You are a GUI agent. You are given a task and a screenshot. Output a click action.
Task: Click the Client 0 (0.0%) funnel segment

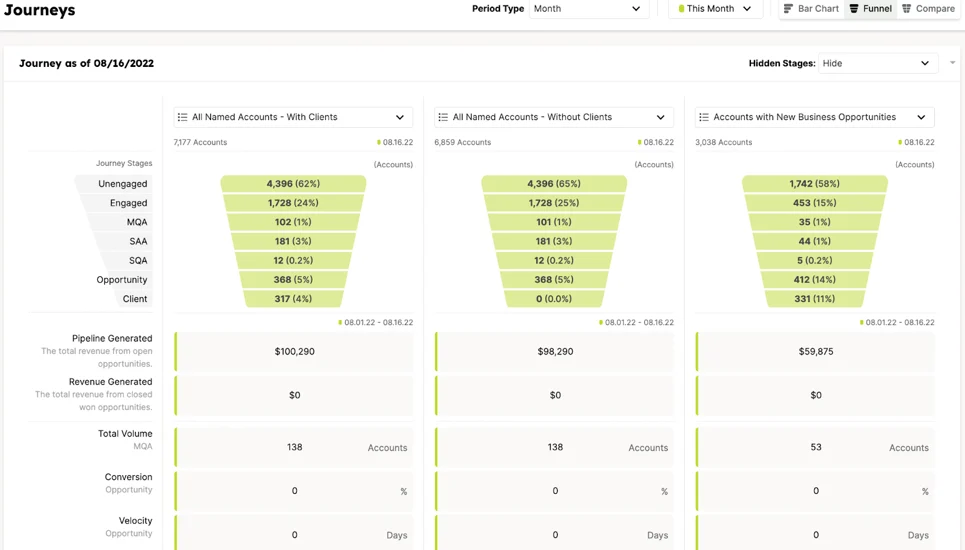[x=554, y=298]
